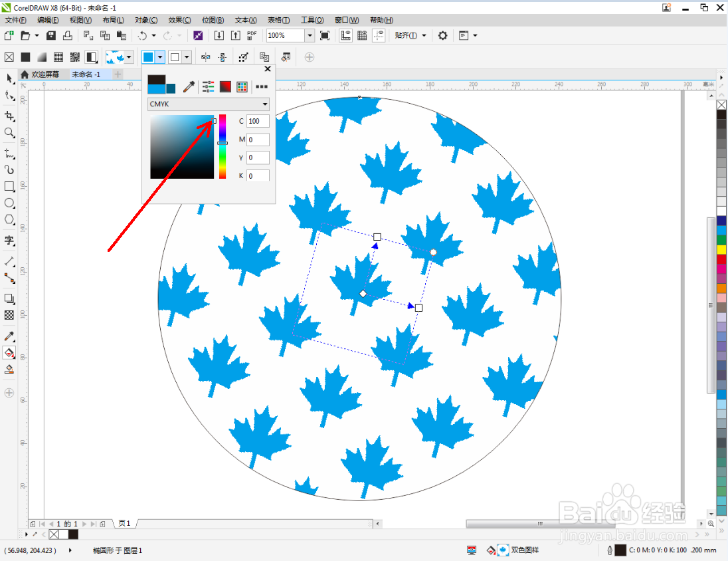
Task: Click the Export icon
Action: coord(236,35)
